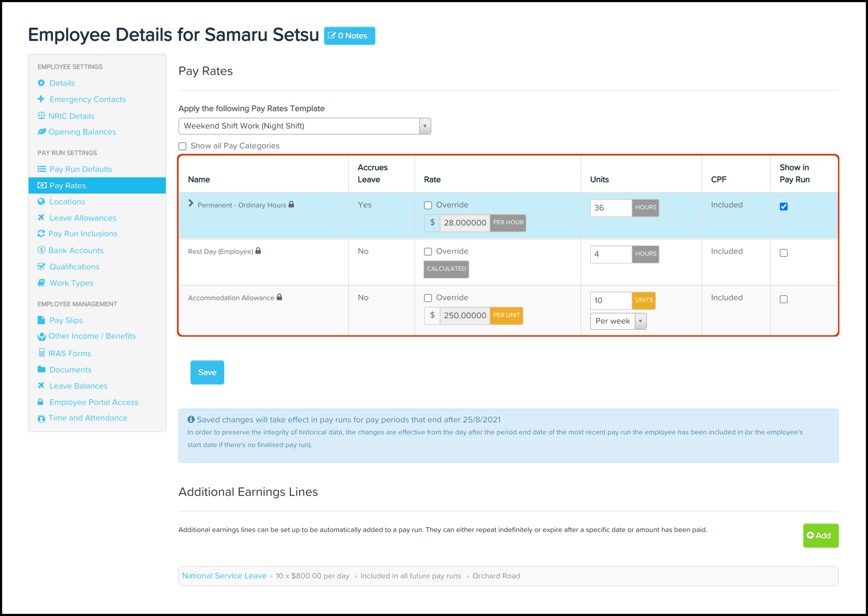Expand the Permanent - Ordinary Hours row
Viewport: 868px width, 616px height.
[191, 204]
